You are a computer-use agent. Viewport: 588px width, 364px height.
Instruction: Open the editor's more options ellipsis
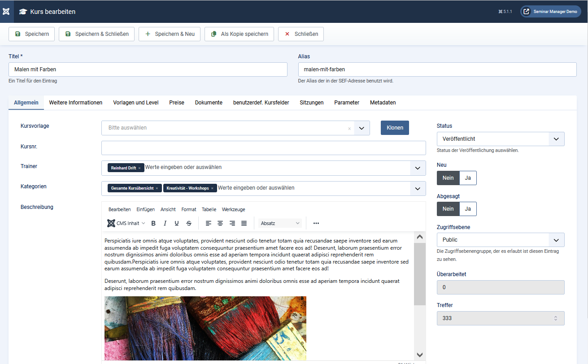pyautogui.click(x=316, y=223)
